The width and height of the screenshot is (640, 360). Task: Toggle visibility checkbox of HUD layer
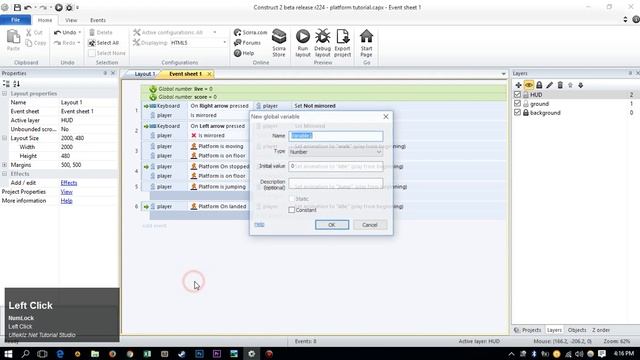(x=517, y=95)
